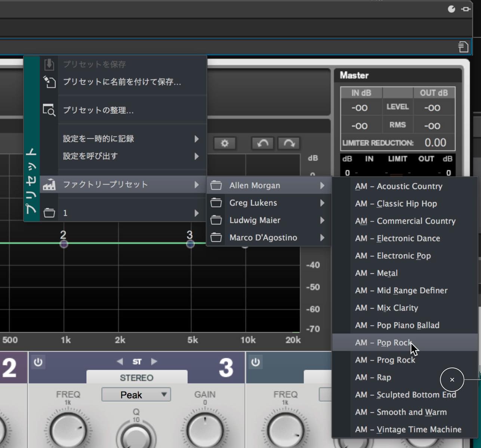Expand the Greg Lukens preset folder

[x=269, y=203]
